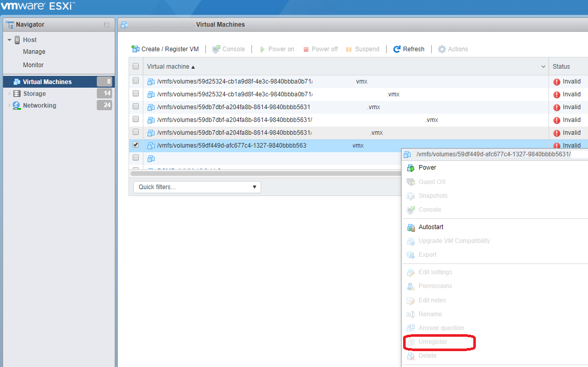Image resolution: width=588 pixels, height=367 pixels.
Task: Select Virtual Machines in Navigator
Action: click(x=59, y=81)
